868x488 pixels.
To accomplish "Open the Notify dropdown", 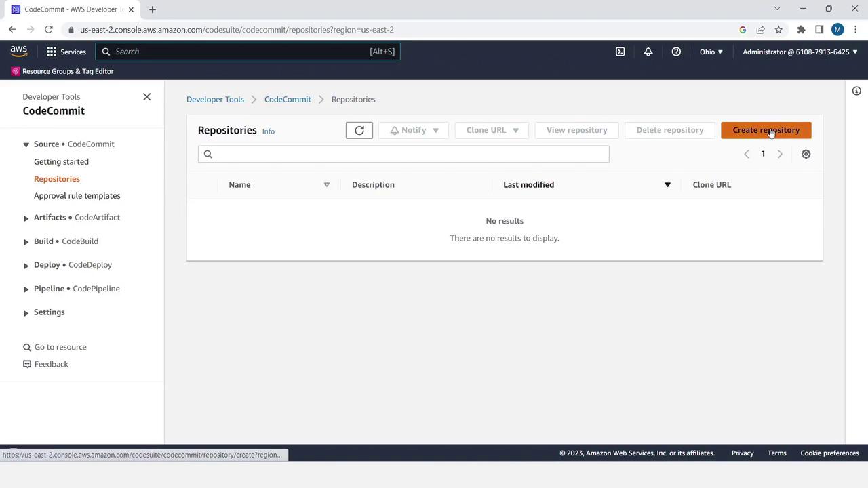I will click(414, 130).
